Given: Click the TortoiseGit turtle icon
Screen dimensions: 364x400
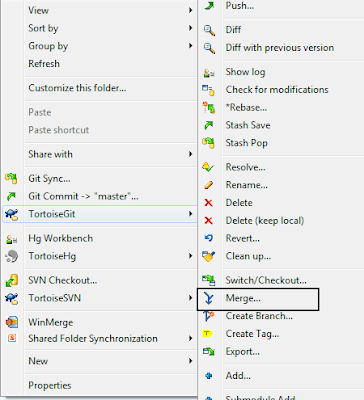Looking at the screenshot, I should tap(12, 214).
